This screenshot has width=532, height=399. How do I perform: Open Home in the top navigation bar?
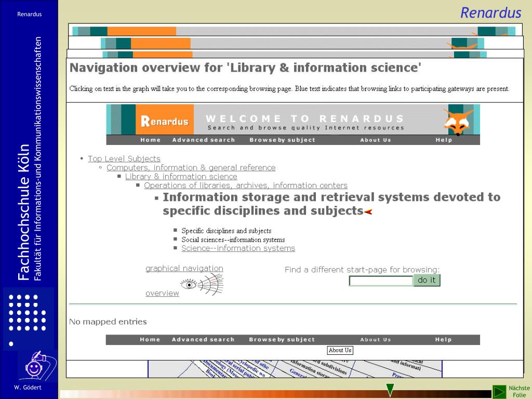pos(150,140)
